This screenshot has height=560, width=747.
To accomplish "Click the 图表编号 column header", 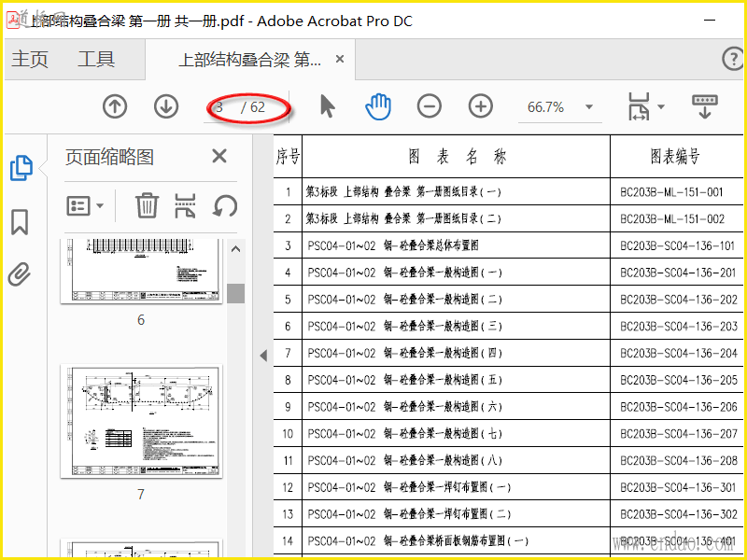I will click(x=674, y=156).
